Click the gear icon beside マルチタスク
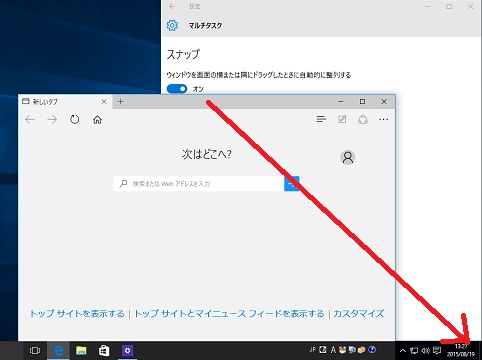This screenshot has width=482, height=360. (x=172, y=25)
